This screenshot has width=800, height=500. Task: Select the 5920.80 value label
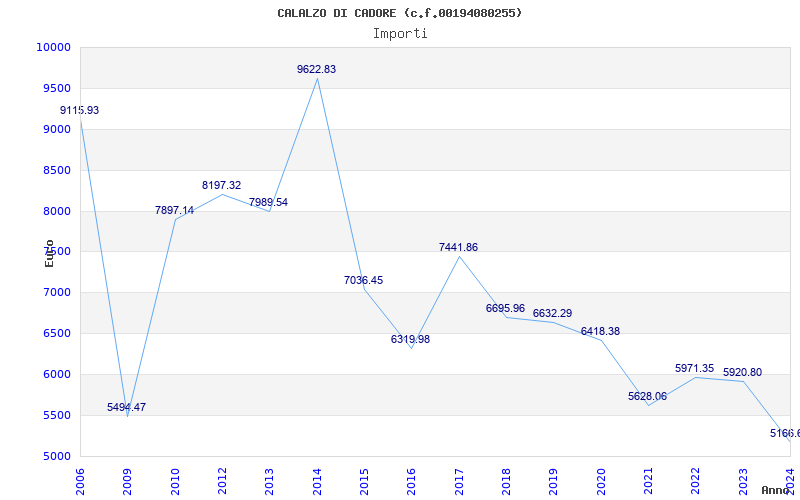tap(742, 372)
